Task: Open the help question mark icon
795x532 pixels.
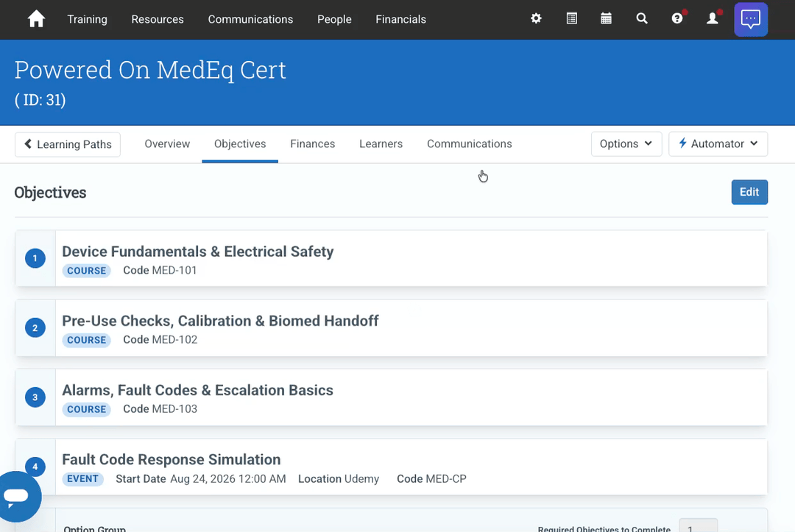Action: [677, 18]
